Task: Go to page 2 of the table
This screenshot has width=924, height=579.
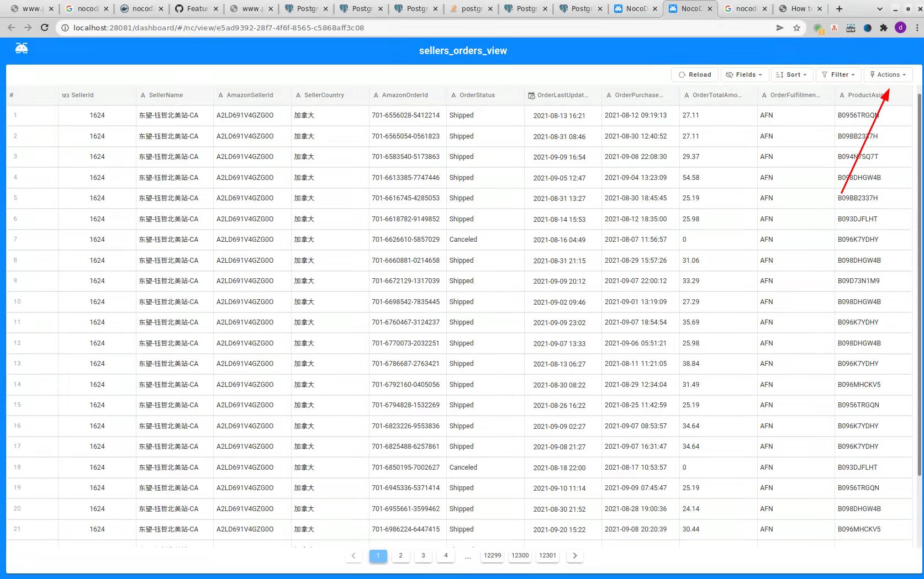Action: click(x=401, y=556)
